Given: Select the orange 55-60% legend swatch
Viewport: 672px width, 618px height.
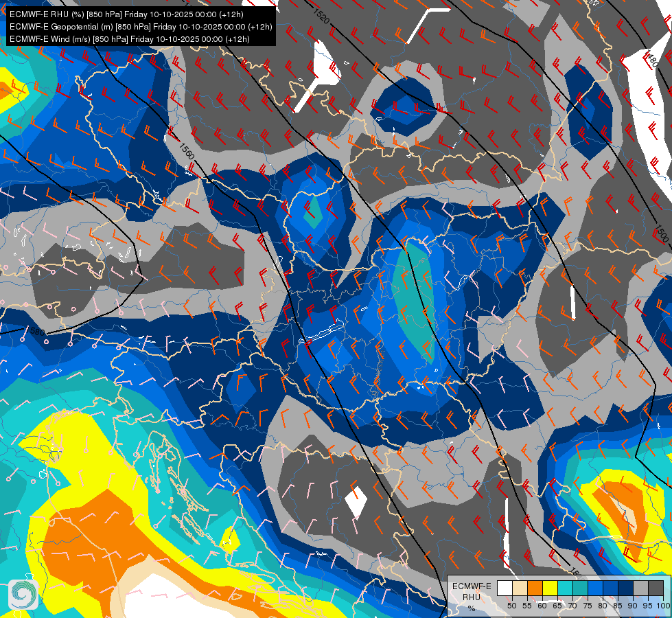Looking at the screenshot, I should 535,588.
